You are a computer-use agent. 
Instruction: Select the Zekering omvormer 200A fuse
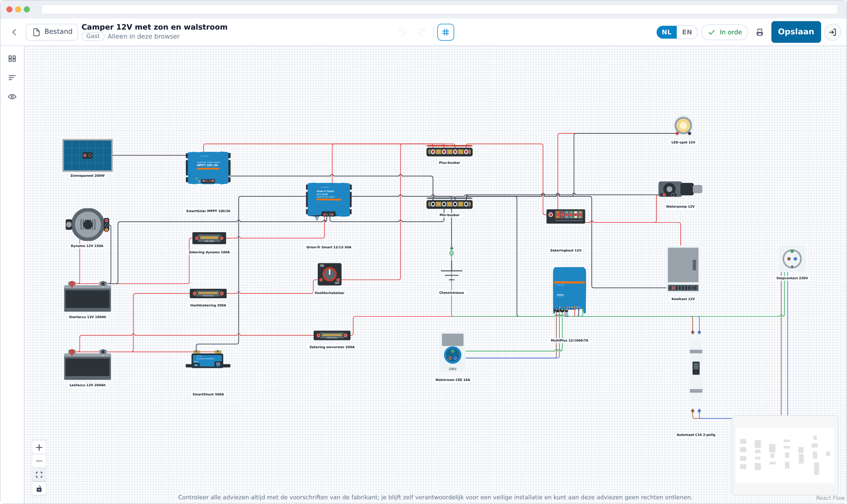(332, 335)
